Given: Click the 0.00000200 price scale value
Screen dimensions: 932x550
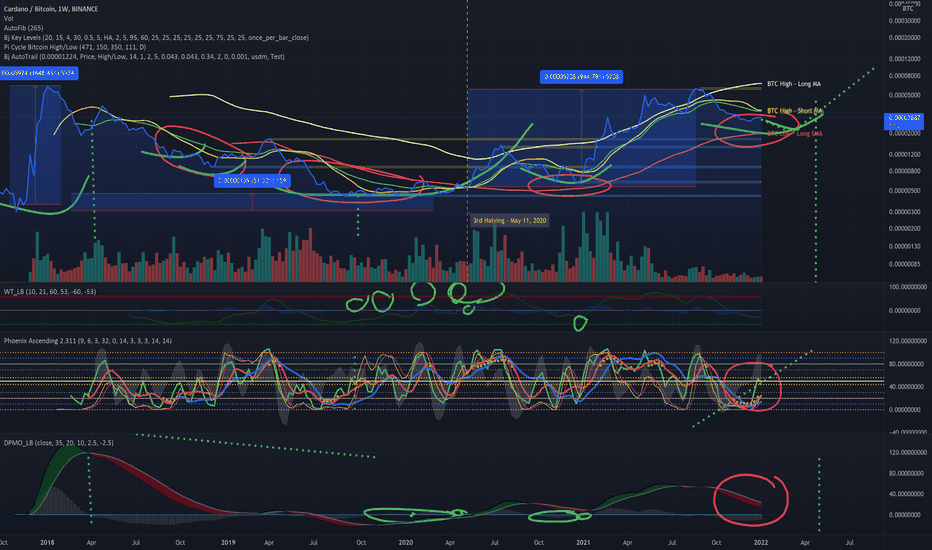Looking at the screenshot, I should click(x=904, y=228).
